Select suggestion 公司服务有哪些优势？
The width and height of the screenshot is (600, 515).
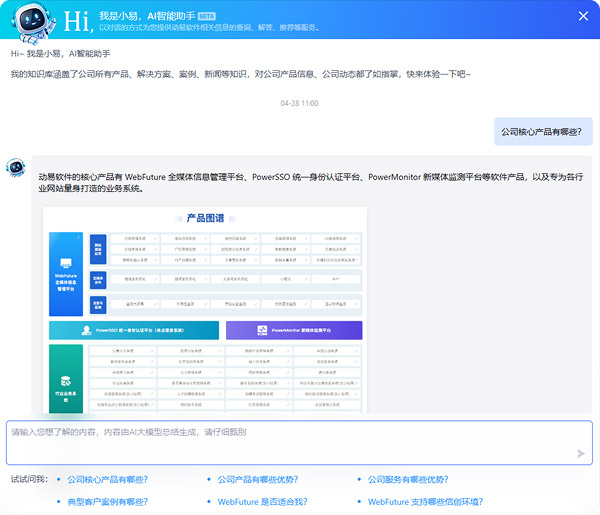[407, 480]
